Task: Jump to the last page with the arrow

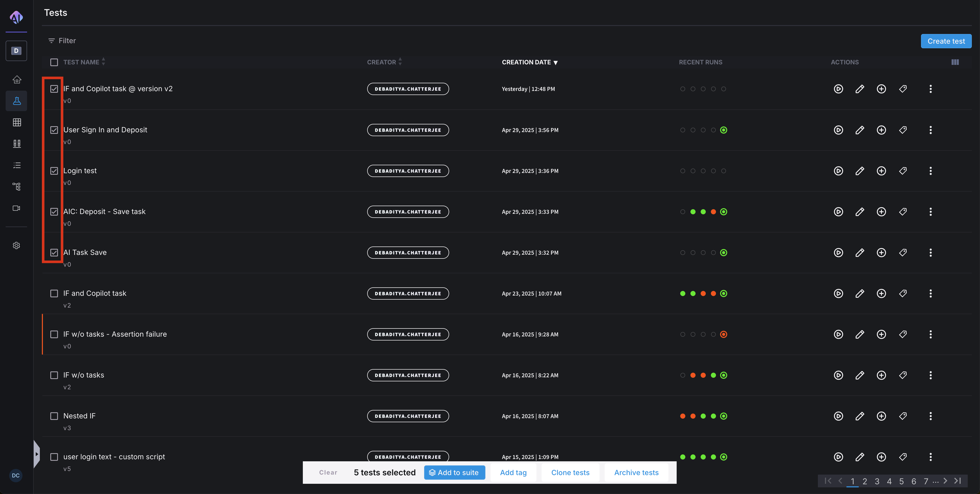Action: (x=958, y=481)
